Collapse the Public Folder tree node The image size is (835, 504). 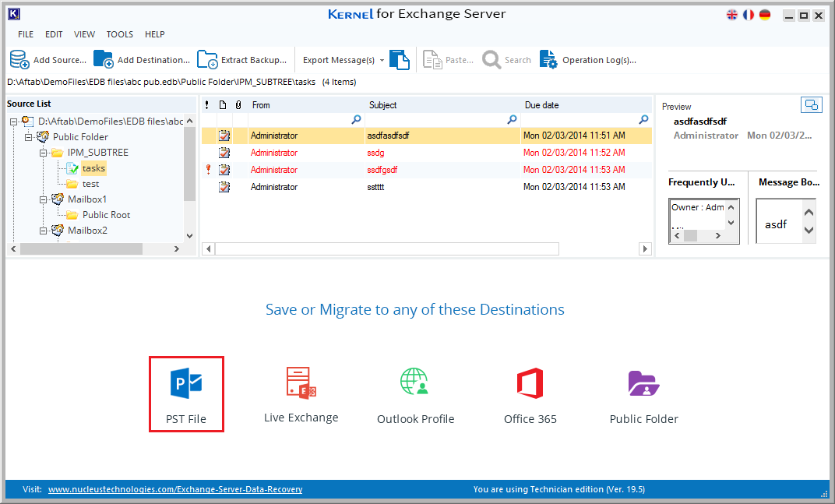pyautogui.click(x=28, y=137)
